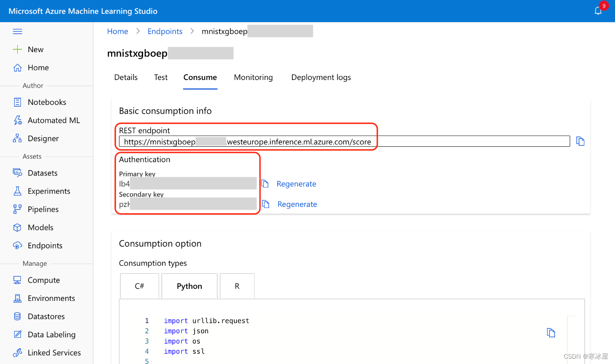The width and height of the screenshot is (615, 364).
Task: Open the Deployment logs tab
Action: click(x=321, y=77)
